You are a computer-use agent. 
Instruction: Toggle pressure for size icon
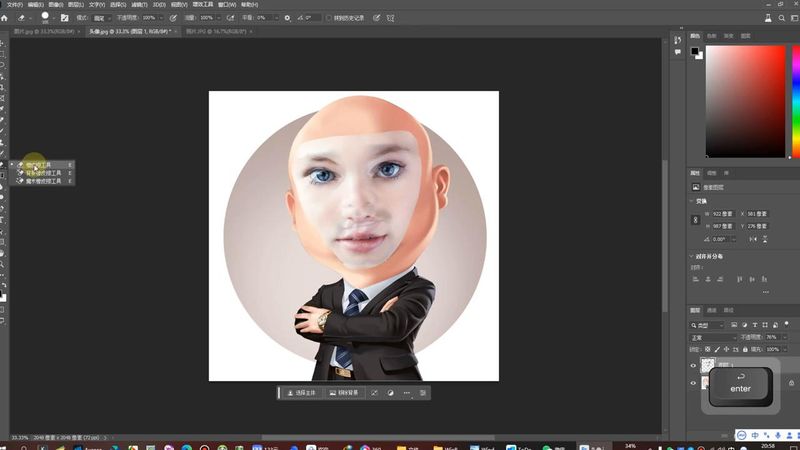[x=376, y=18]
